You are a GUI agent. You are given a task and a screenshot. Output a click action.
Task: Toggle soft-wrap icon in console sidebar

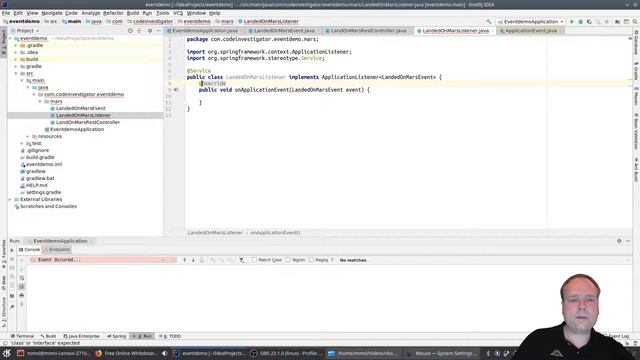pos(22,278)
